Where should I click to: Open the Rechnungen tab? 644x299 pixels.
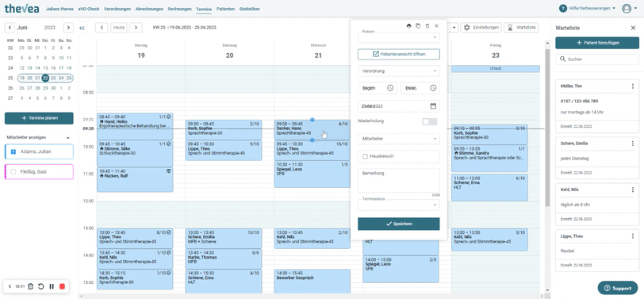coord(179,9)
